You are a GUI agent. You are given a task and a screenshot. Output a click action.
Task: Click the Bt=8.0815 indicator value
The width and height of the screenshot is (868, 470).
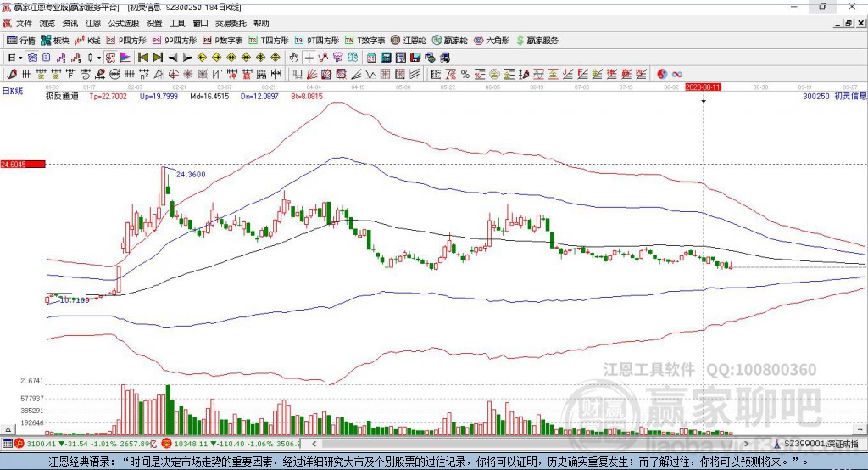(x=307, y=96)
